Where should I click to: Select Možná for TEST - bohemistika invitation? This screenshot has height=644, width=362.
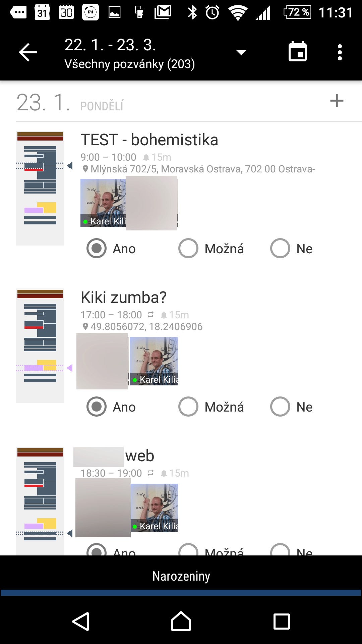click(188, 248)
